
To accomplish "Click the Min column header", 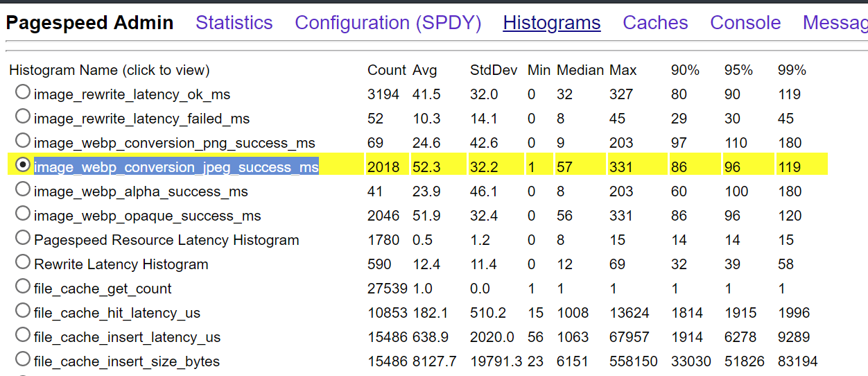I will click(539, 70).
